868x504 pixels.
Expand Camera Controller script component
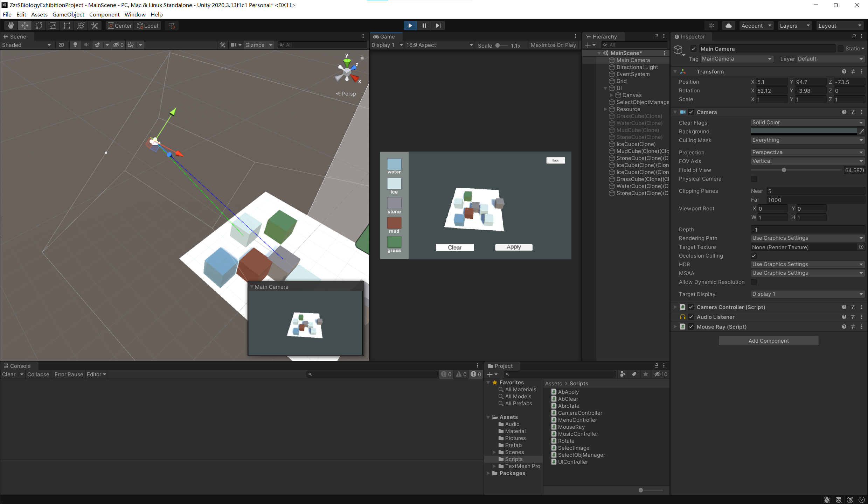coord(675,307)
